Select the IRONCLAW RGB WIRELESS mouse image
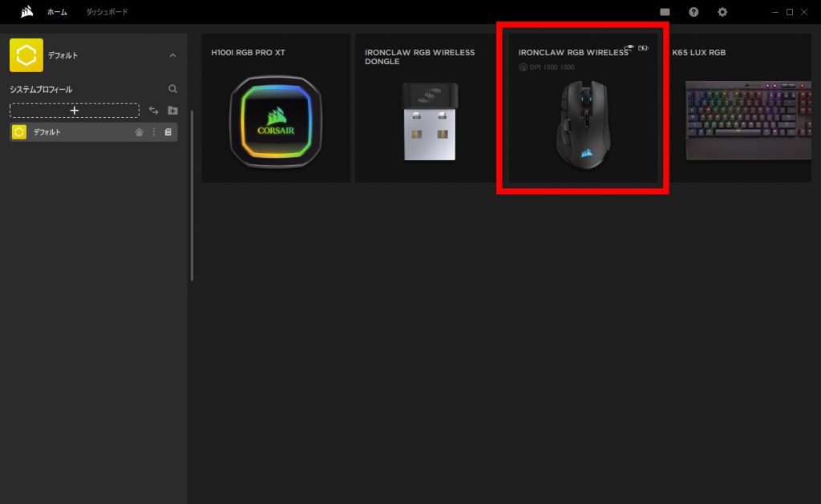The height and width of the screenshot is (504, 821). tap(584, 124)
